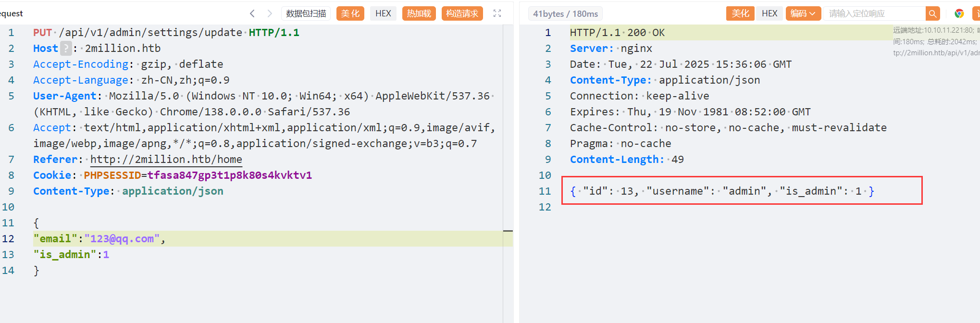Click the question mark icon beside Host
This screenshot has height=323, width=980.
point(66,49)
